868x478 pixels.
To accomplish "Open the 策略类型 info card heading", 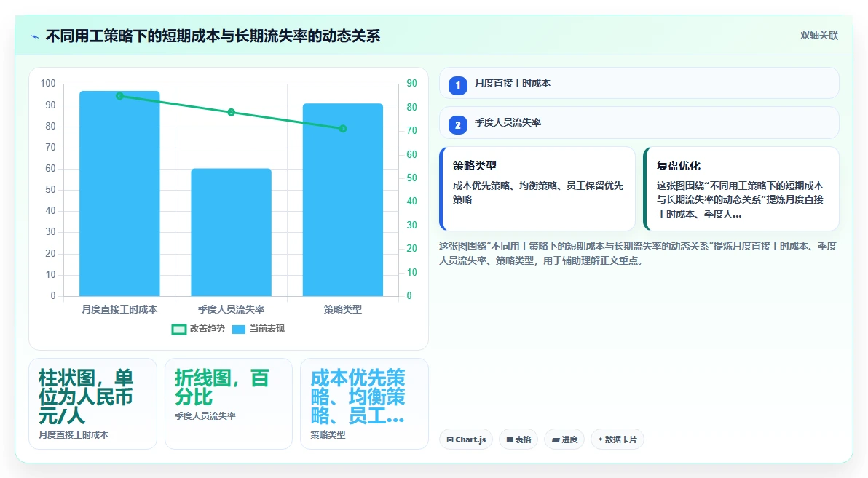I will (474, 165).
